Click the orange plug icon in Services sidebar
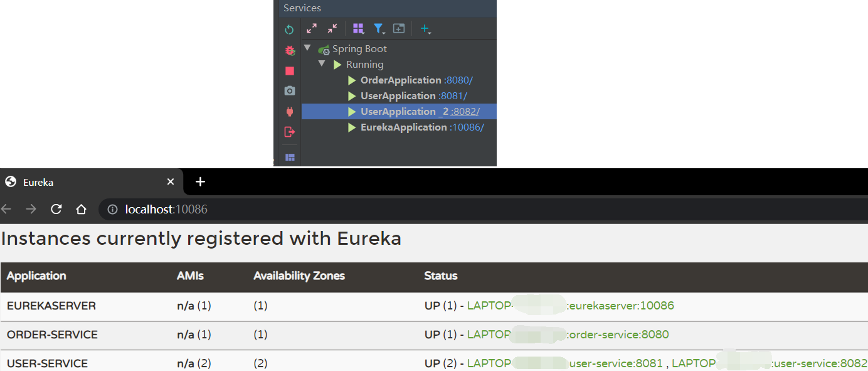 pos(289,112)
